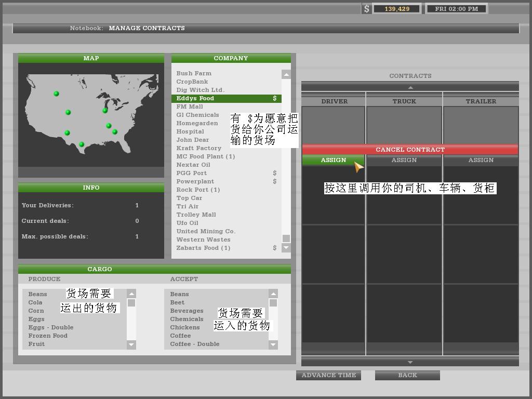Choose Zabarts Food (1) company
This screenshot has width=532, height=399.
click(x=203, y=248)
